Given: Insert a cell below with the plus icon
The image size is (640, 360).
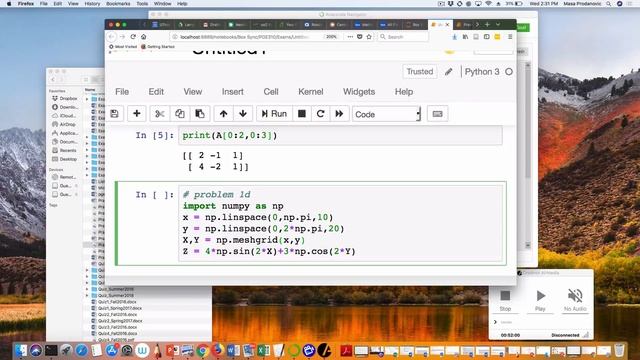Looking at the screenshot, I should click(x=137, y=114).
